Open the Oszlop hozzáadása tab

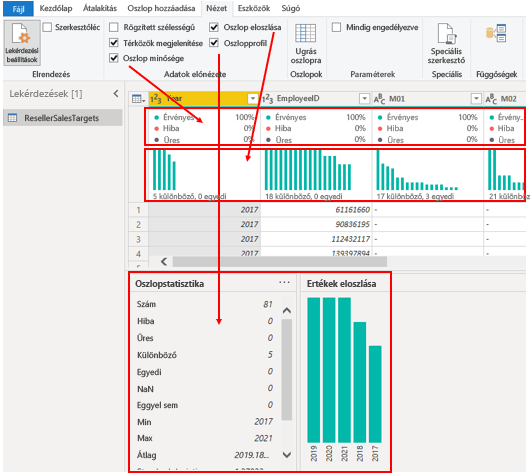(x=161, y=8)
